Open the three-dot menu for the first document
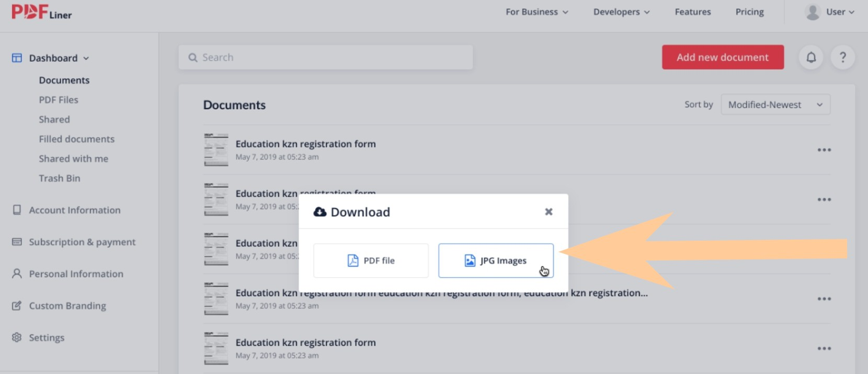The image size is (868, 374). click(x=824, y=150)
